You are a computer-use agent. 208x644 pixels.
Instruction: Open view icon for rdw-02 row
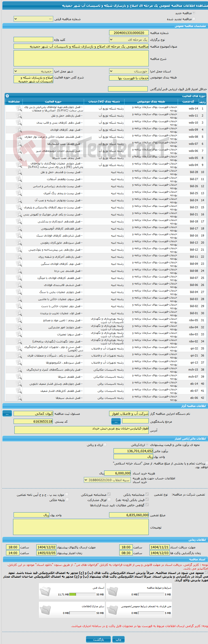pos(19,341)
